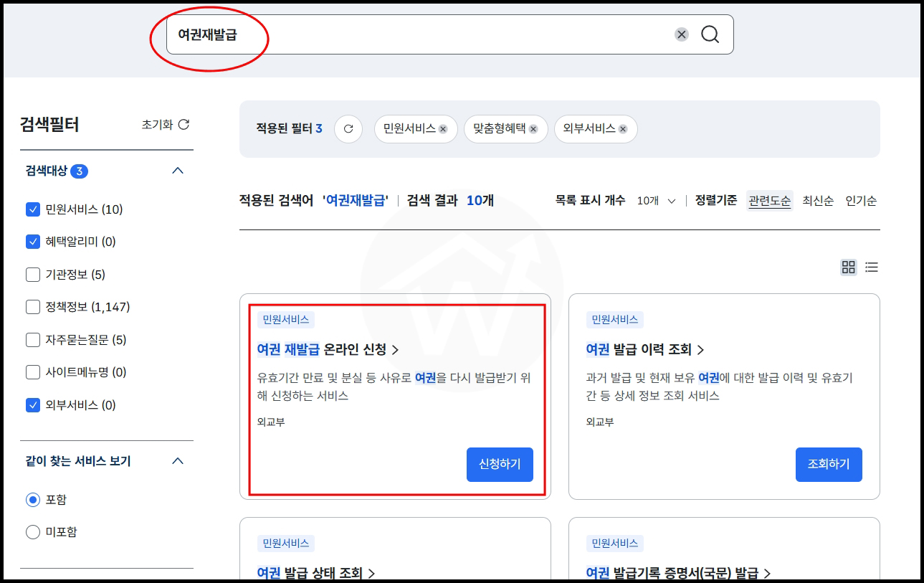Switch to list view layout
The height and width of the screenshot is (583, 924).
click(872, 267)
